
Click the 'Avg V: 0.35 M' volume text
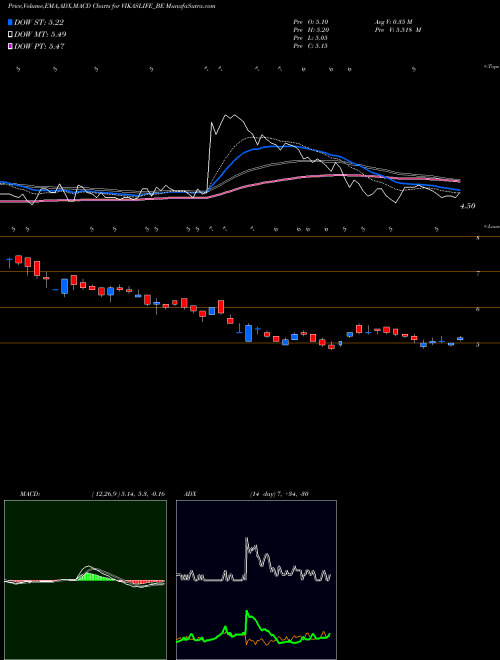[x=394, y=22]
